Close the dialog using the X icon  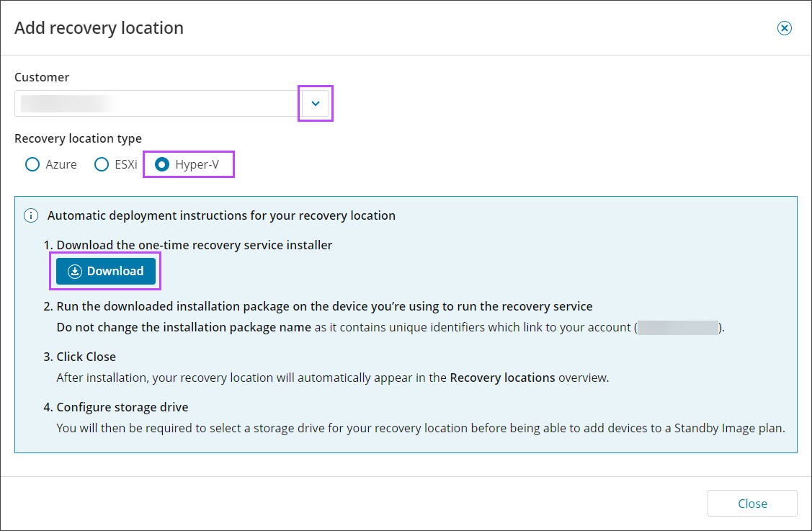(784, 28)
